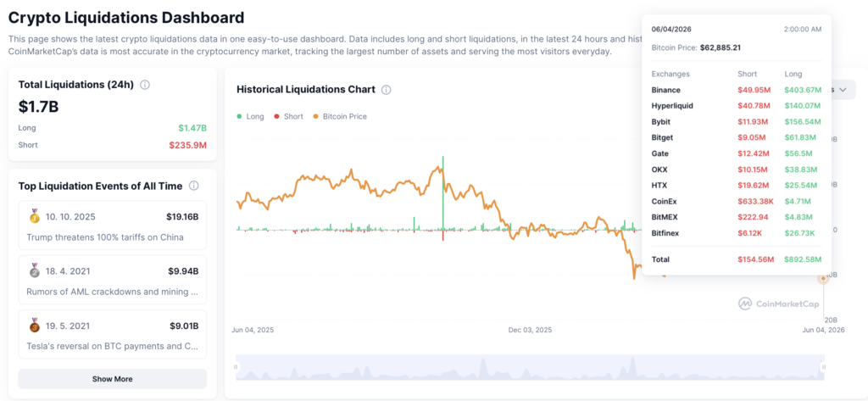Open the AML crackdowns liquidation event card

(x=113, y=280)
